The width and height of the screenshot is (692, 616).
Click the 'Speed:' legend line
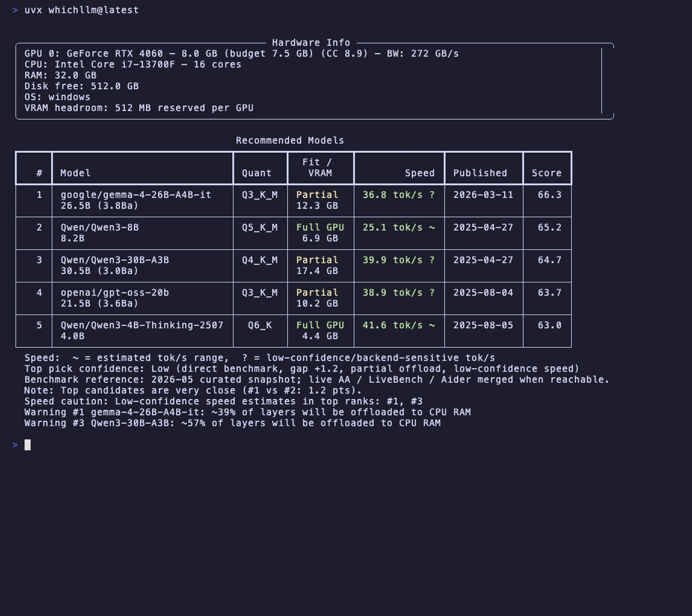(x=259, y=358)
